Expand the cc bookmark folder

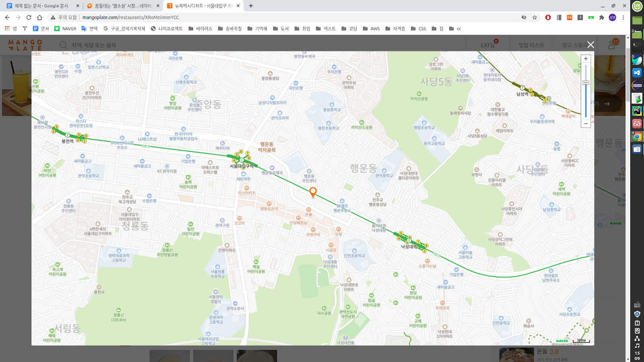point(455,29)
